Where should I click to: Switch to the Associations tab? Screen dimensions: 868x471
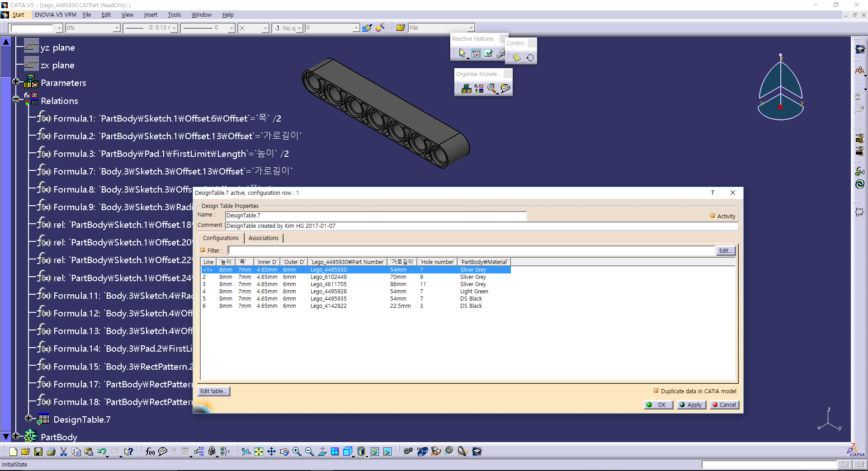pyautogui.click(x=264, y=238)
